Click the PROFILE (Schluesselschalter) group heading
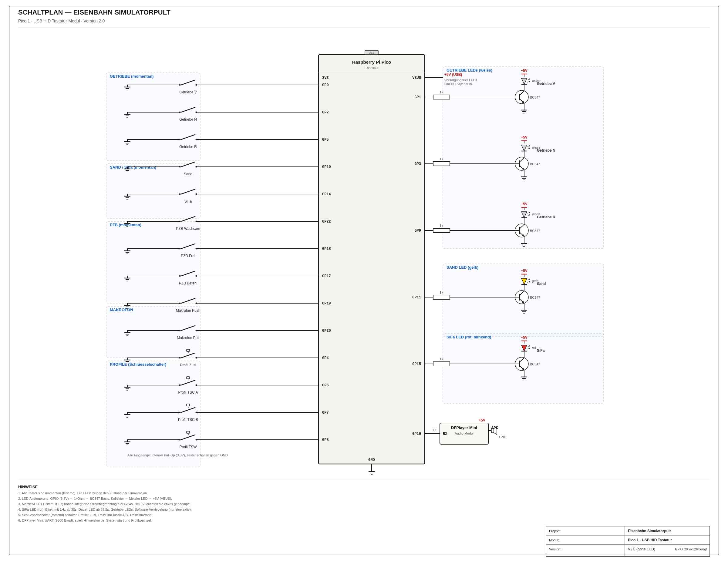728x561 pixels. (138, 364)
